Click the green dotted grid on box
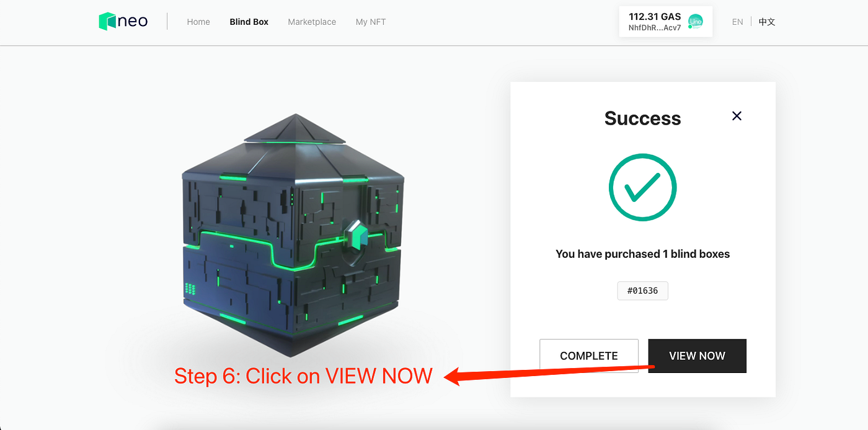 point(190,289)
